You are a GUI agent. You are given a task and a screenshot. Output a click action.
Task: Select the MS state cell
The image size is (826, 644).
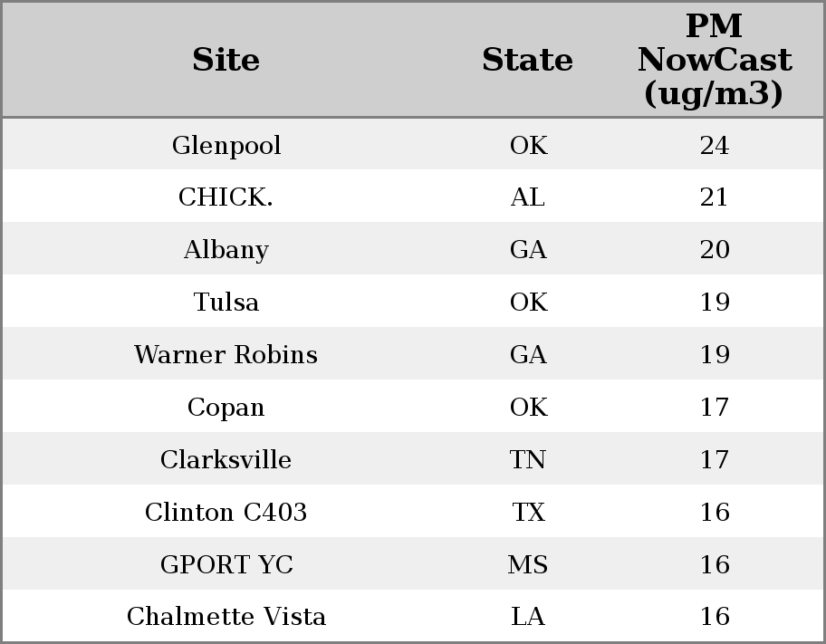pos(527,565)
